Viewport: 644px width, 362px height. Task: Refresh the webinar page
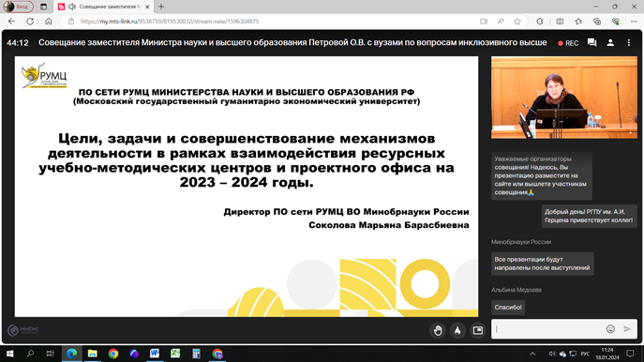click(x=30, y=22)
